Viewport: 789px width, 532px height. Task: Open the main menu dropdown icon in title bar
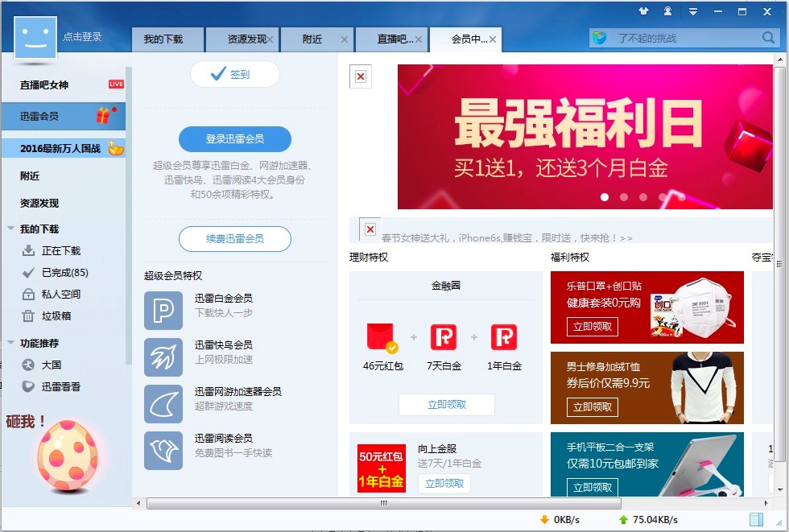(693, 11)
